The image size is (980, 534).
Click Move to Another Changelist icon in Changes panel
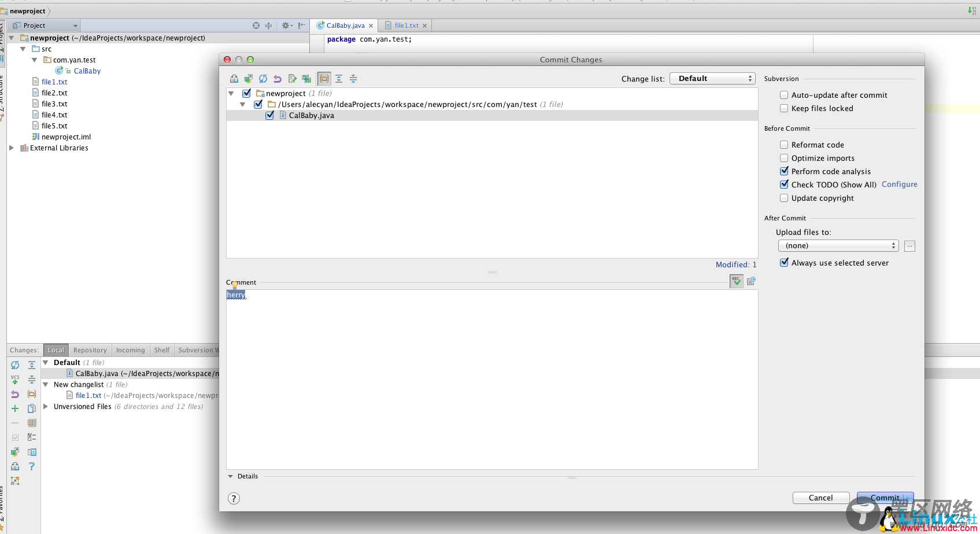pyautogui.click(x=15, y=452)
